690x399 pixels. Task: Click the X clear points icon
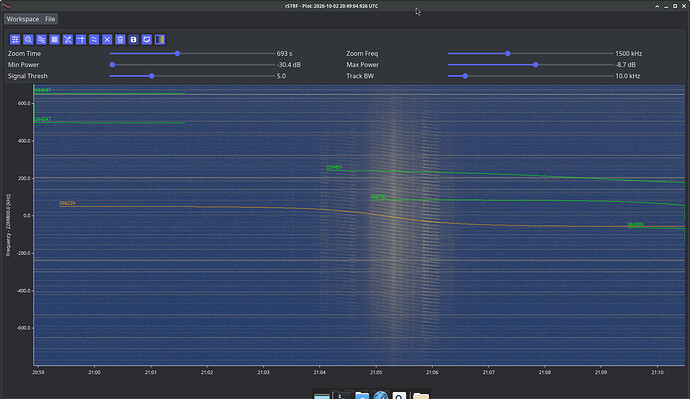107,40
